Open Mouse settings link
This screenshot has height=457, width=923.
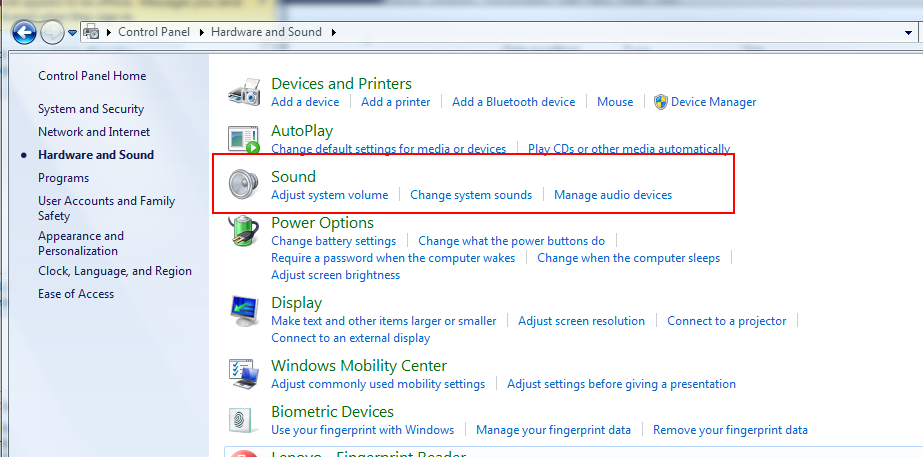[x=615, y=102]
